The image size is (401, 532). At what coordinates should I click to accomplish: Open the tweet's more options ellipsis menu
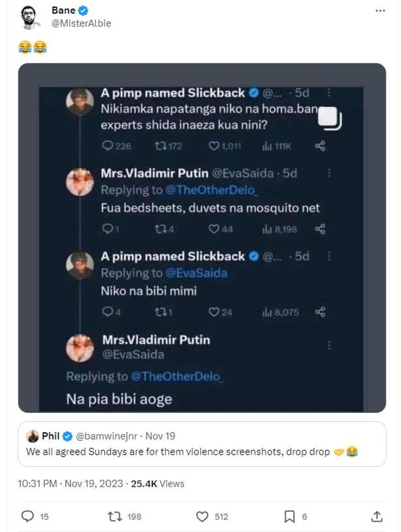pyautogui.click(x=380, y=11)
